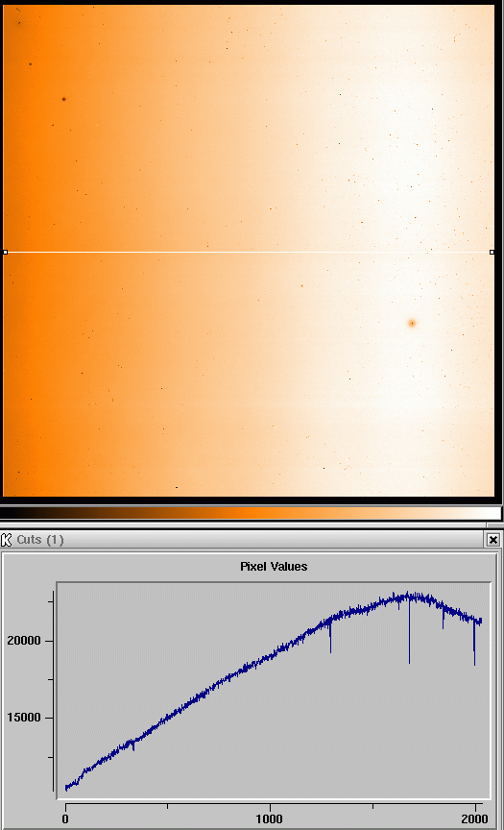Click the 20000 y-axis label
504x830 pixels.
23,641
